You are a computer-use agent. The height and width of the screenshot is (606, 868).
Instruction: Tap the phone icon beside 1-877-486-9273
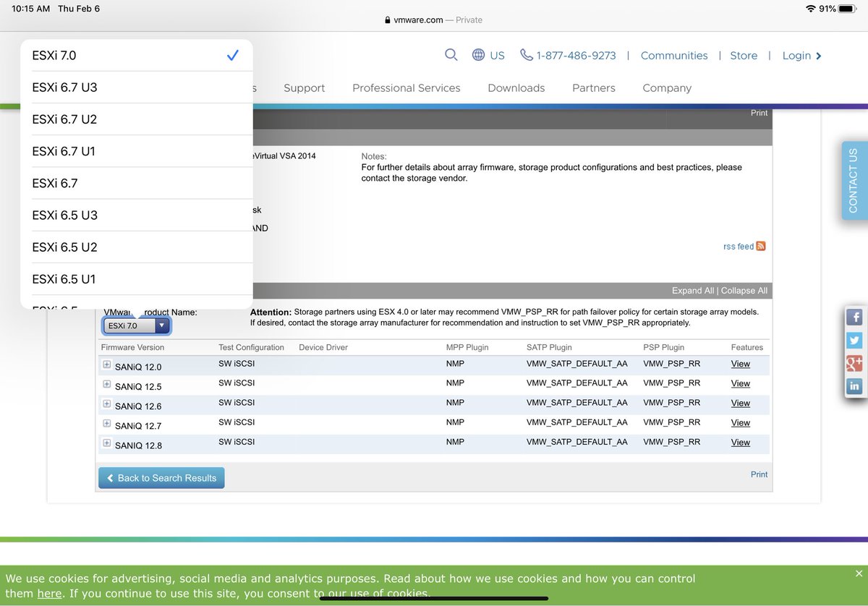527,55
